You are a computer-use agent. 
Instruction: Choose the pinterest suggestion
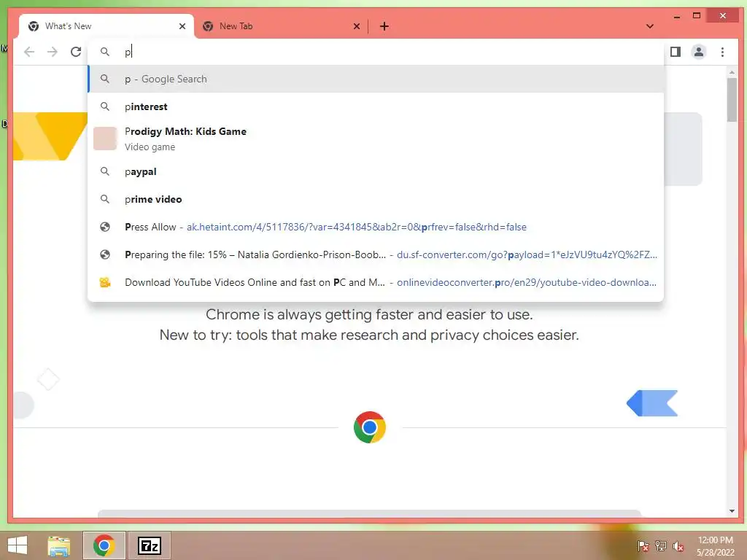tap(376, 106)
